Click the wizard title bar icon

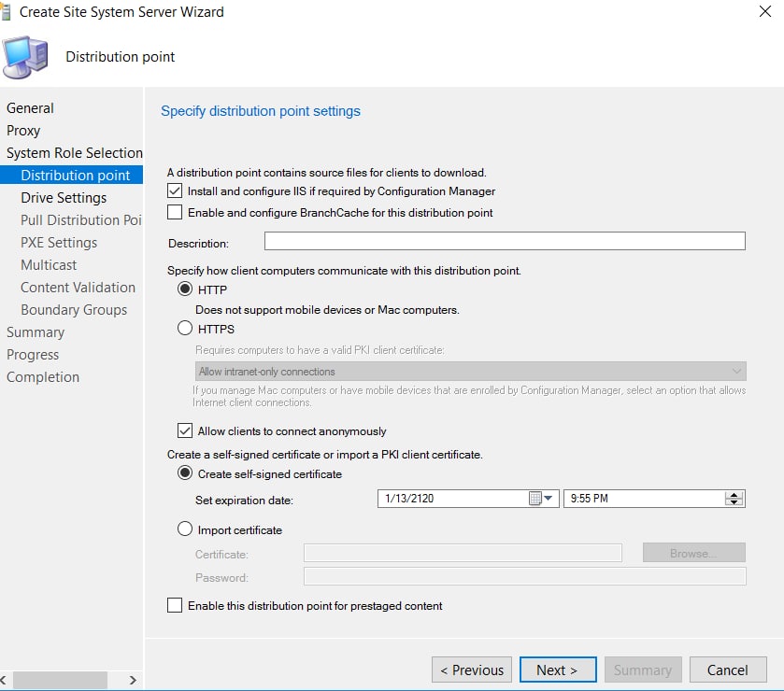tap(6, 11)
